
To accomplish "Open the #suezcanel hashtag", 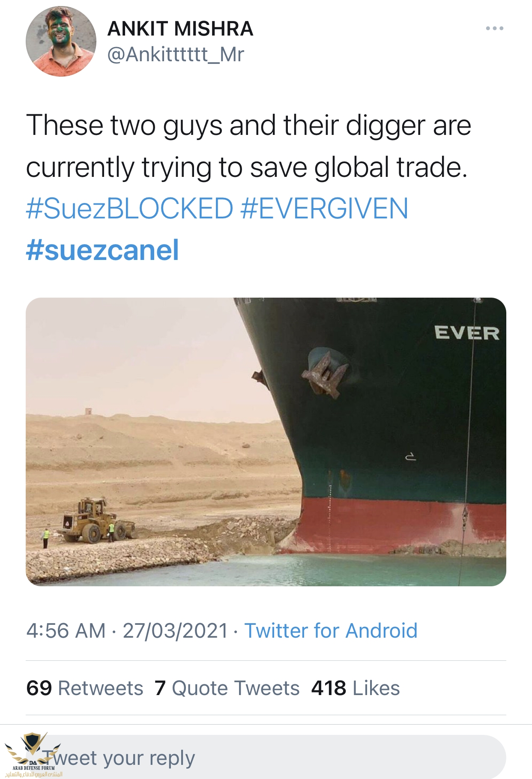I will [x=102, y=250].
